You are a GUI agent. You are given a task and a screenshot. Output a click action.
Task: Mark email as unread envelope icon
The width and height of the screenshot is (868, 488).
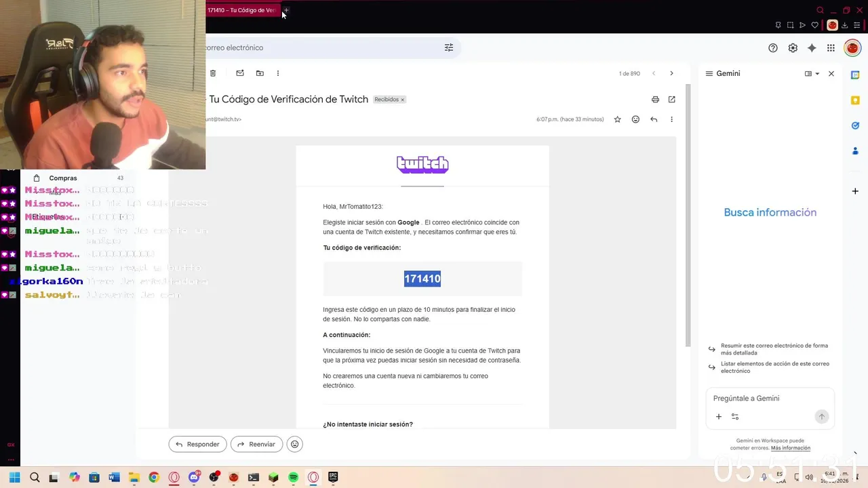click(x=240, y=73)
